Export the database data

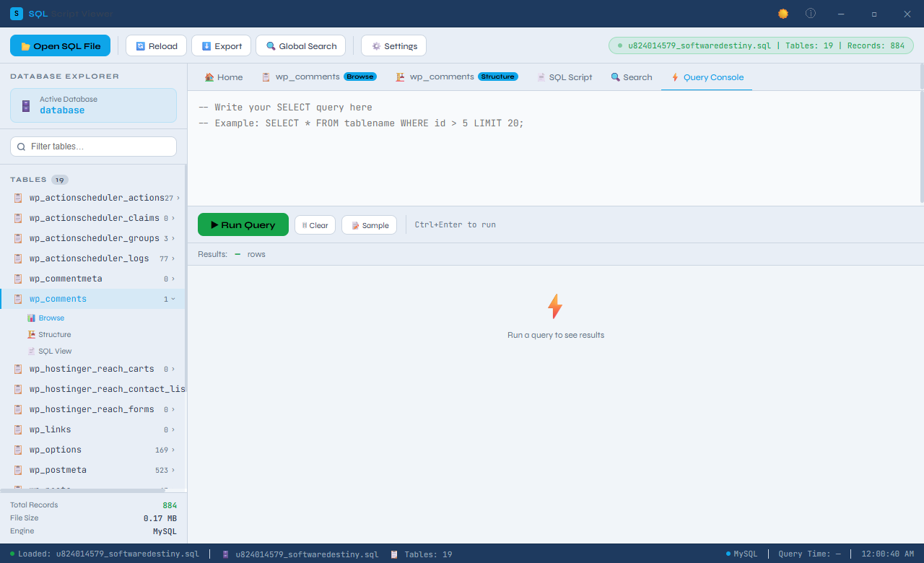(222, 45)
